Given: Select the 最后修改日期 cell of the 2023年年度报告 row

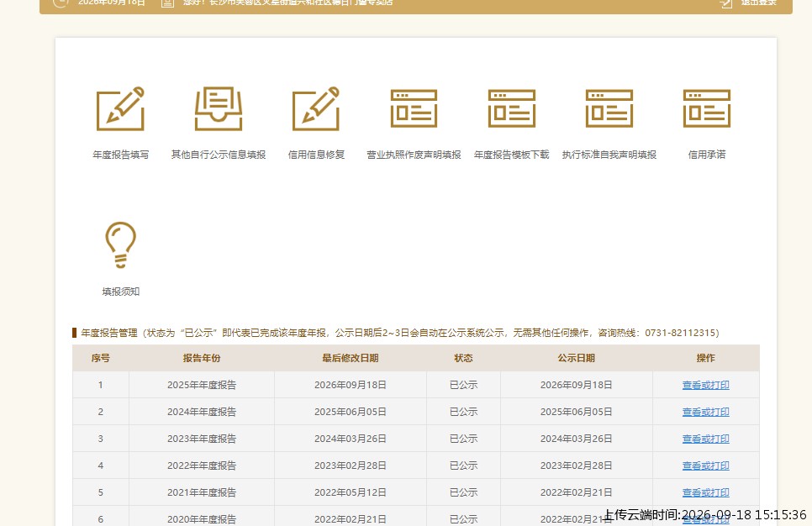Looking at the screenshot, I should (350, 439).
